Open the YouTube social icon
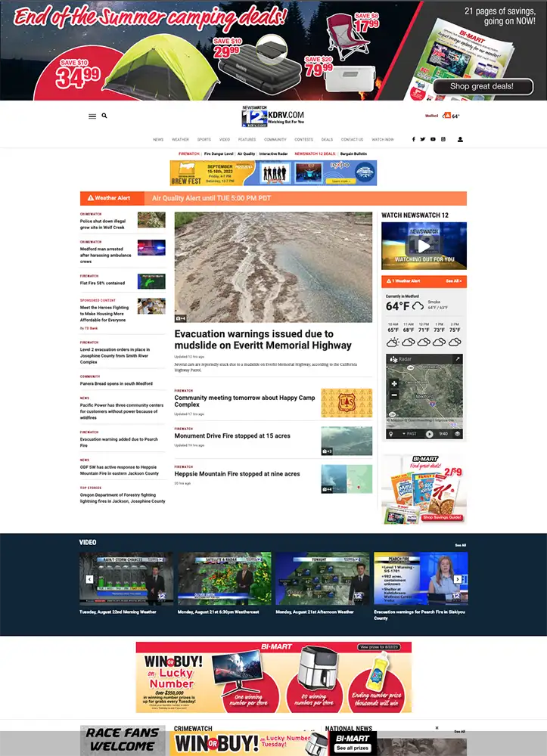Viewport: 547px width, 756px height. click(x=433, y=139)
